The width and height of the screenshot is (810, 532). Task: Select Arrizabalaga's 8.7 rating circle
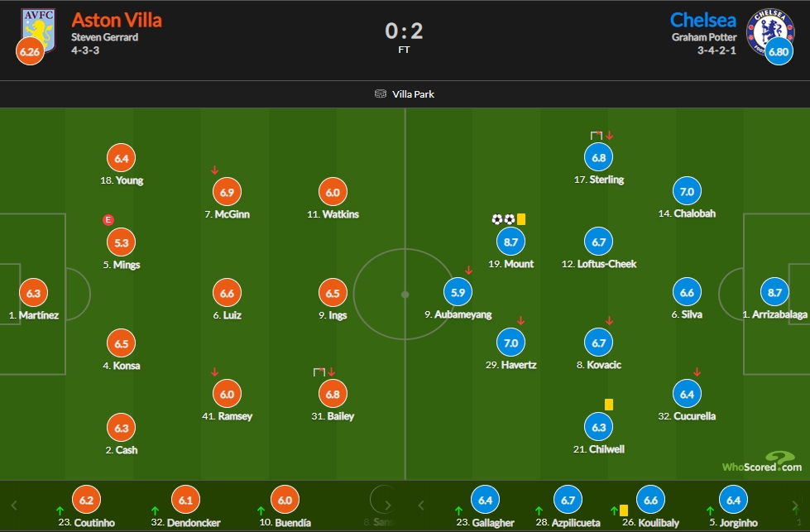[x=774, y=292]
